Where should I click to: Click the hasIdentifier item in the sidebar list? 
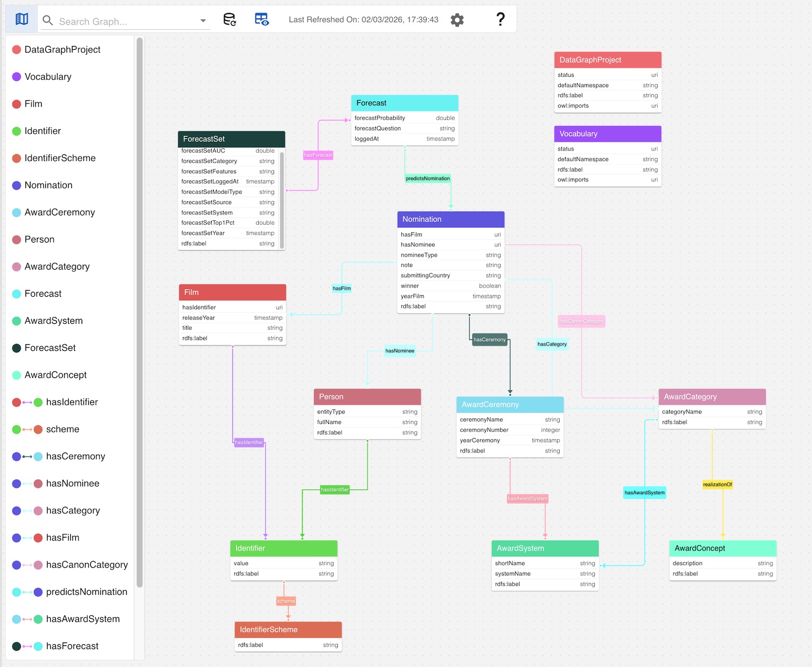coord(72,402)
